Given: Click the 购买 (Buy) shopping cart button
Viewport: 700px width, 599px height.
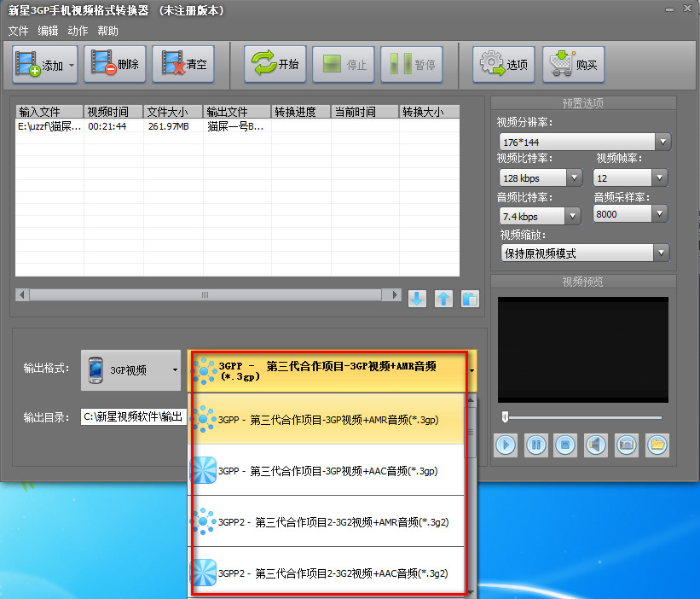Looking at the screenshot, I should (574, 65).
